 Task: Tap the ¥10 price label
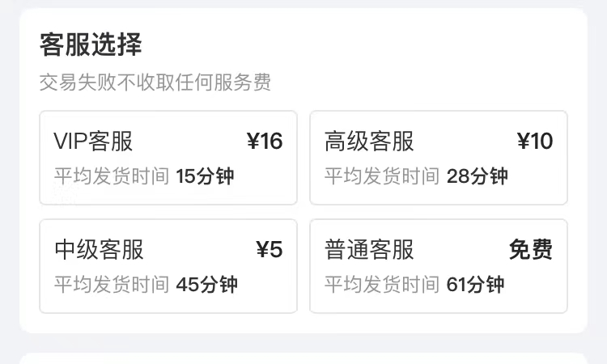tap(535, 142)
